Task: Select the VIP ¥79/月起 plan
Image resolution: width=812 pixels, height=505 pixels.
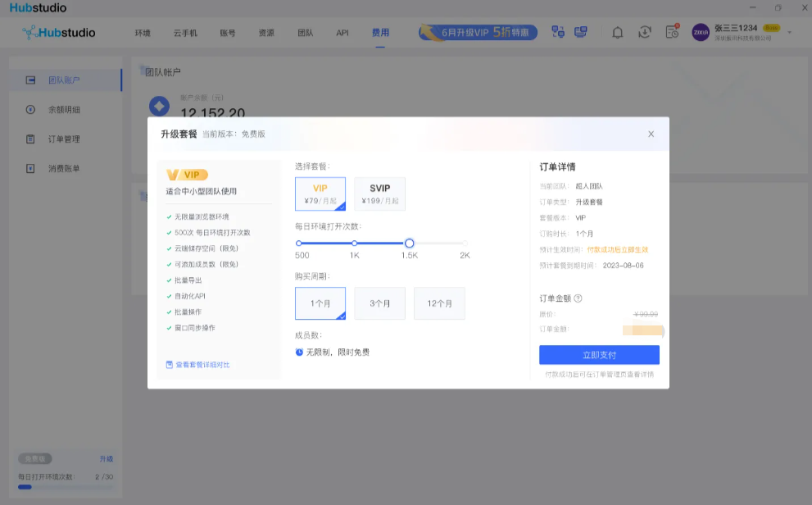Action: [x=320, y=193]
